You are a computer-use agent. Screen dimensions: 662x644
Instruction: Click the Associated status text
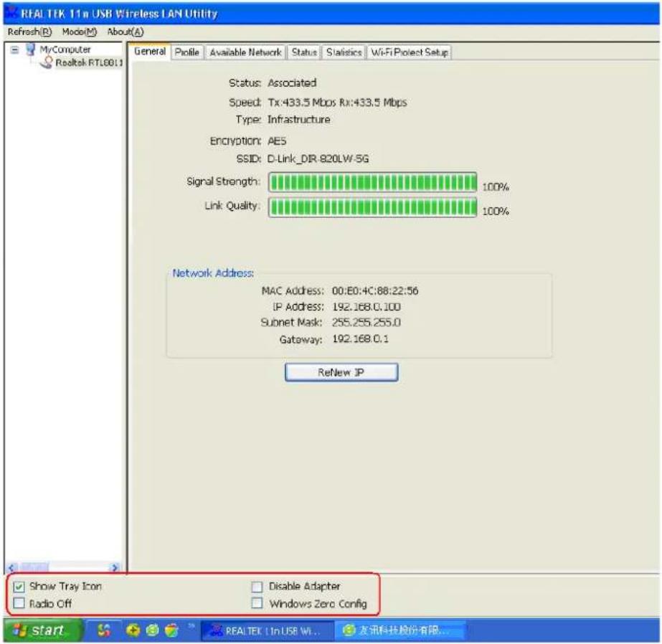[292, 82]
